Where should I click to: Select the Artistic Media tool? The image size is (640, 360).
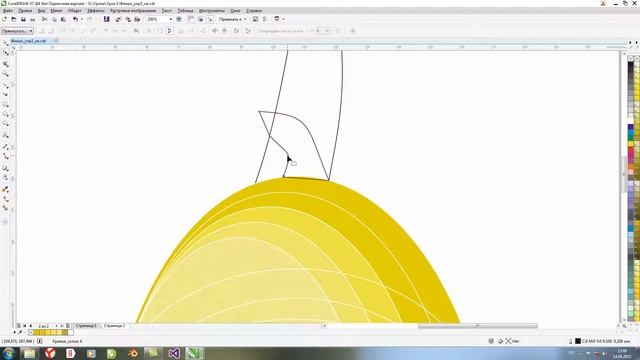tap(5, 94)
